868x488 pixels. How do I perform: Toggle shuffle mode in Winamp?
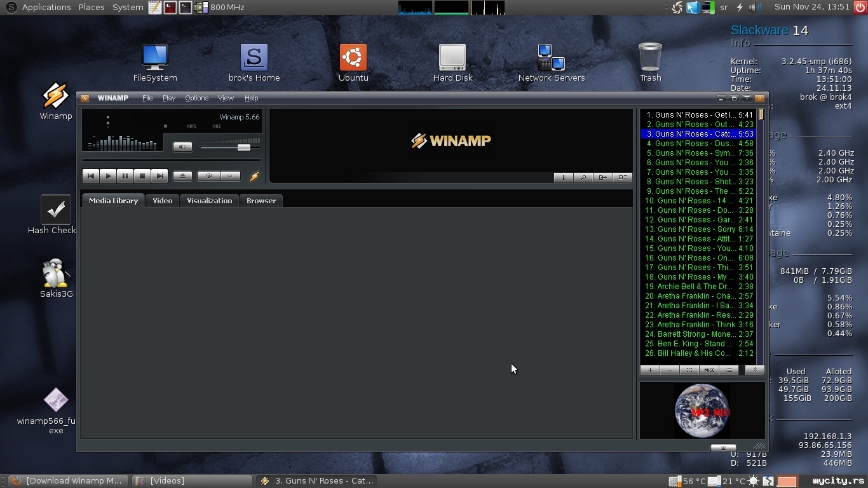[208, 176]
